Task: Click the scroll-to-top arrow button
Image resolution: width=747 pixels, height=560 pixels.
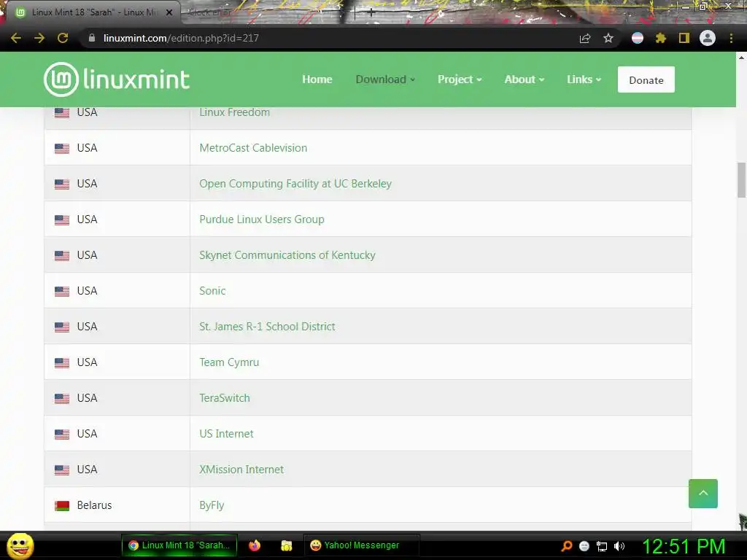Action: tap(703, 494)
